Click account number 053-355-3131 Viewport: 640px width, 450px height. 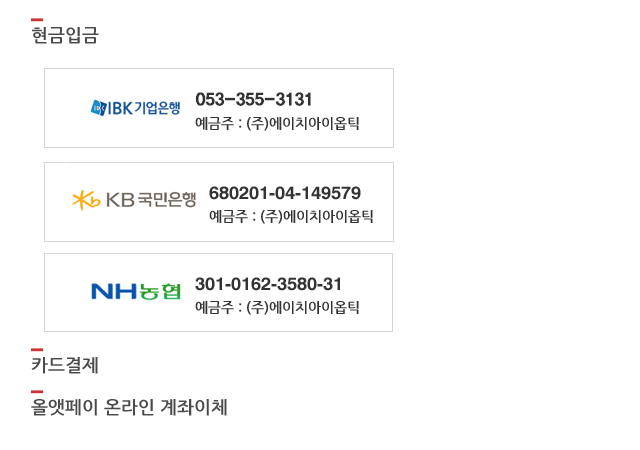point(253,99)
